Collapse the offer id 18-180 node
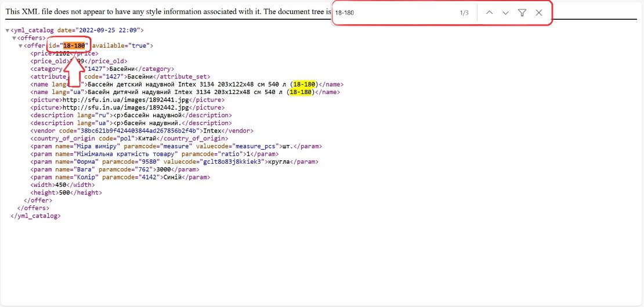644x307 pixels. click(20, 46)
